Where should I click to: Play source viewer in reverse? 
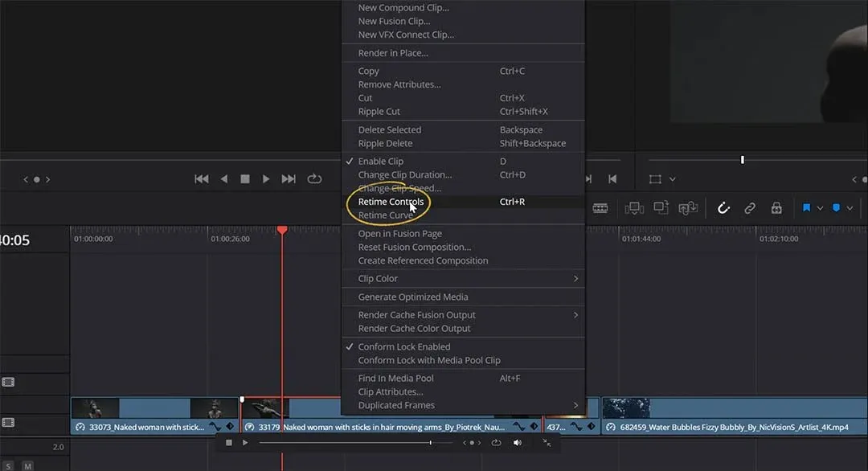[x=224, y=178]
